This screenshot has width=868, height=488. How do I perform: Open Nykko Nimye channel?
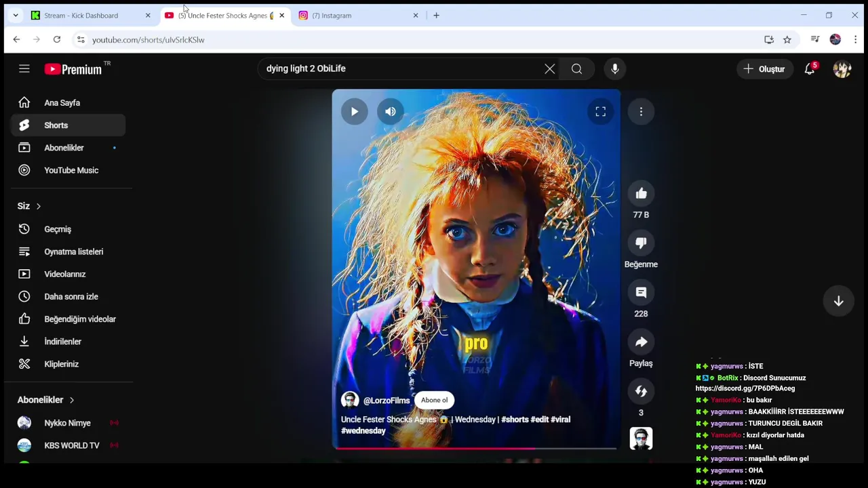point(68,423)
